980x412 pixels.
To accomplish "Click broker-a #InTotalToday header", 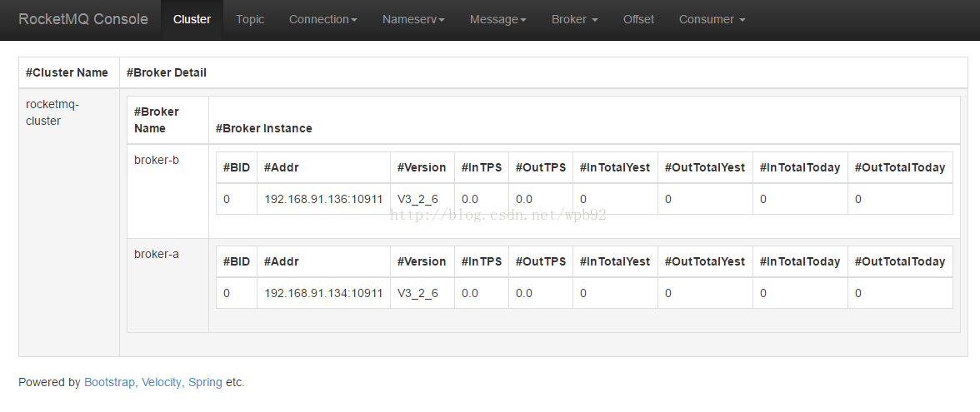I will 800,261.
